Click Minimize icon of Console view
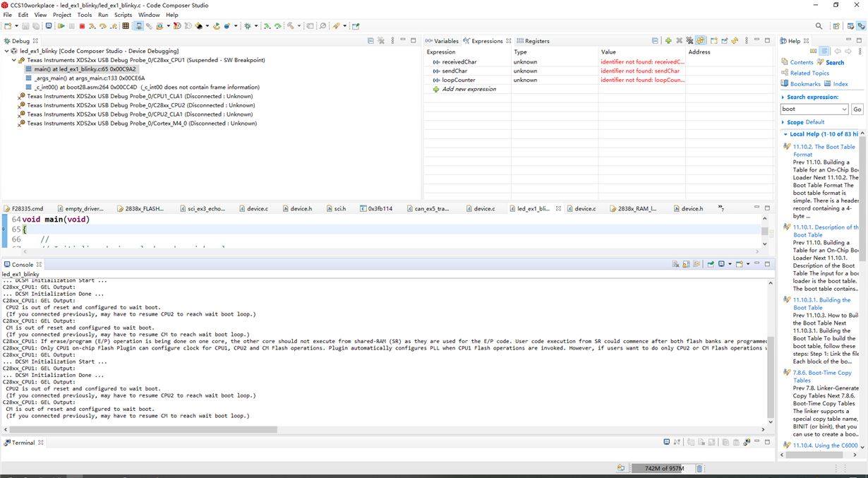Viewport: 868px width, 478px height. pyautogui.click(x=757, y=264)
